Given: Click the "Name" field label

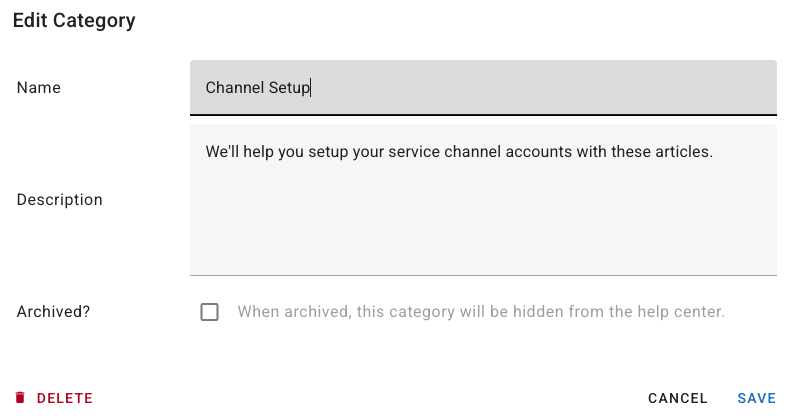Looking at the screenshot, I should pos(39,88).
